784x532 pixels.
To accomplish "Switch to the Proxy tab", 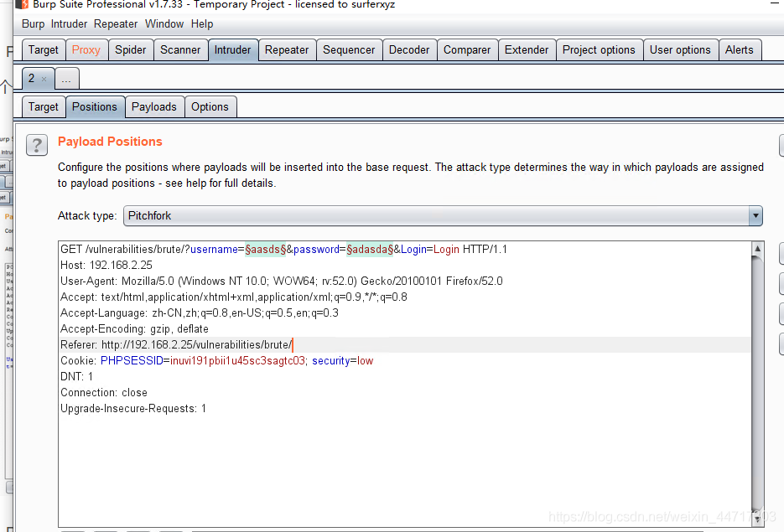I will pos(86,50).
